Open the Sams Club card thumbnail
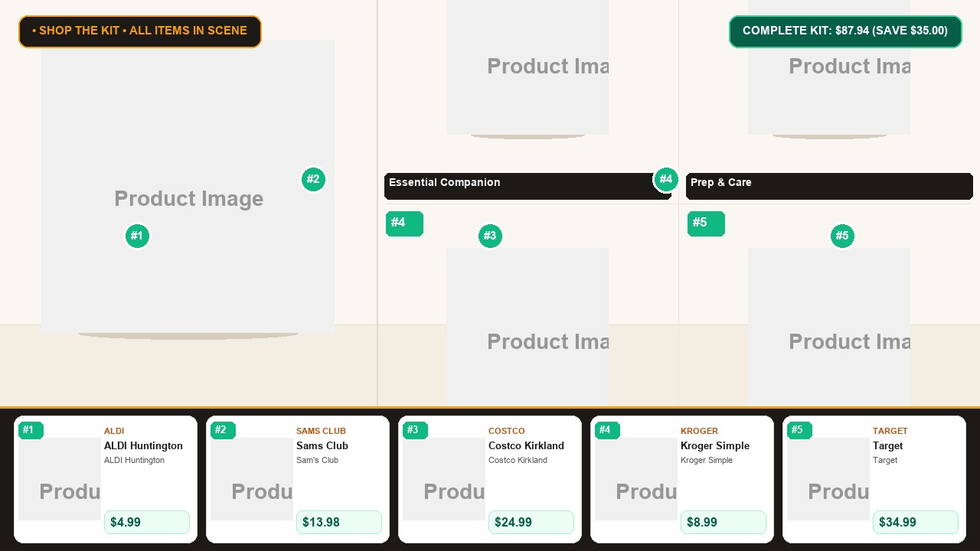The height and width of the screenshot is (551, 980). pos(252,479)
